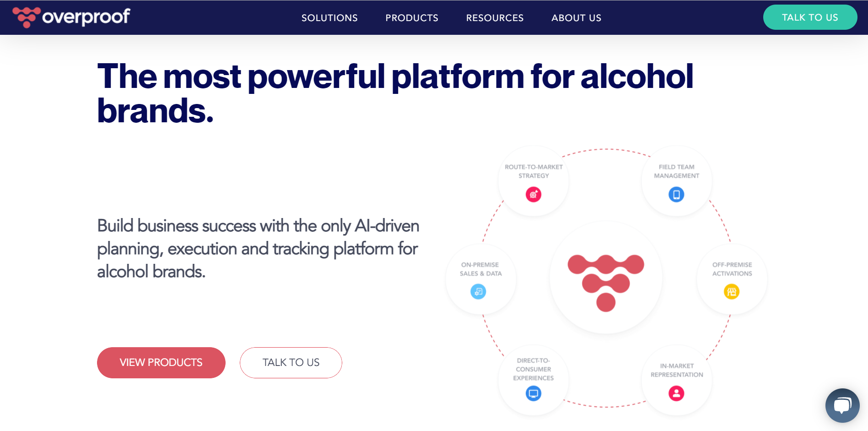This screenshot has height=431, width=868.
Task: Click the main headline about alcohol brands
Action: coord(395,93)
